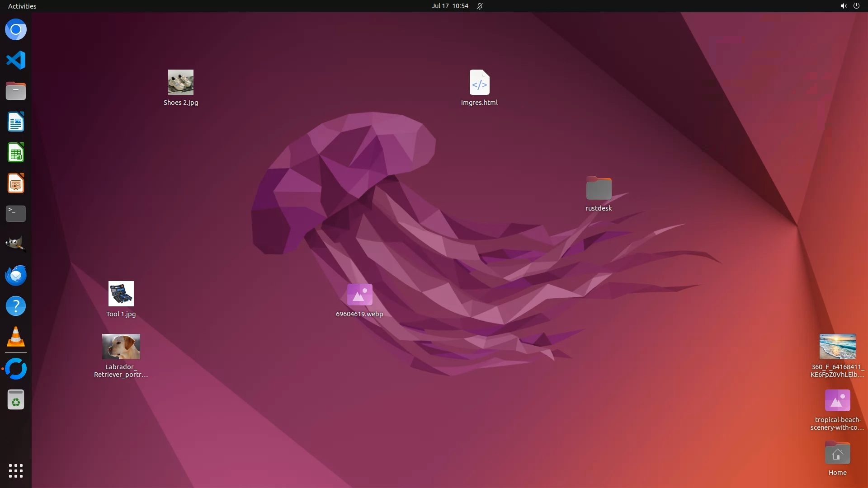
Task: Launch GIMP image editor from dock
Action: coord(16,244)
